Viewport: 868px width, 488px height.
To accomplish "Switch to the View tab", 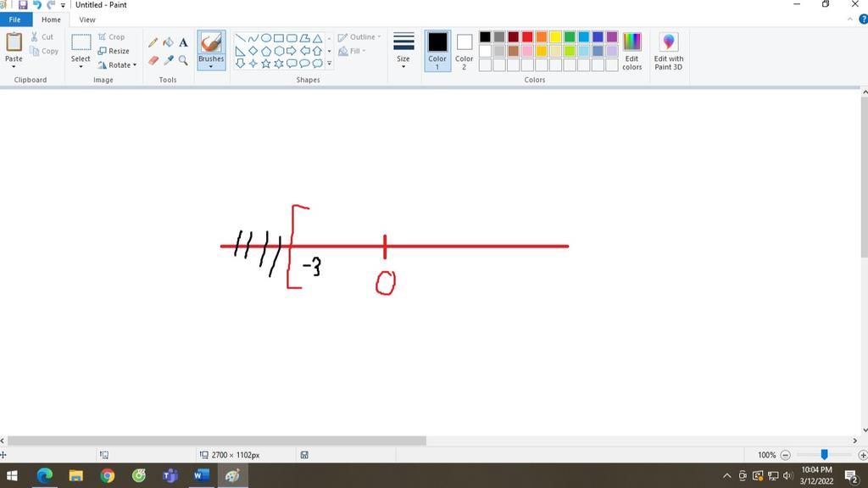I will [x=87, y=19].
